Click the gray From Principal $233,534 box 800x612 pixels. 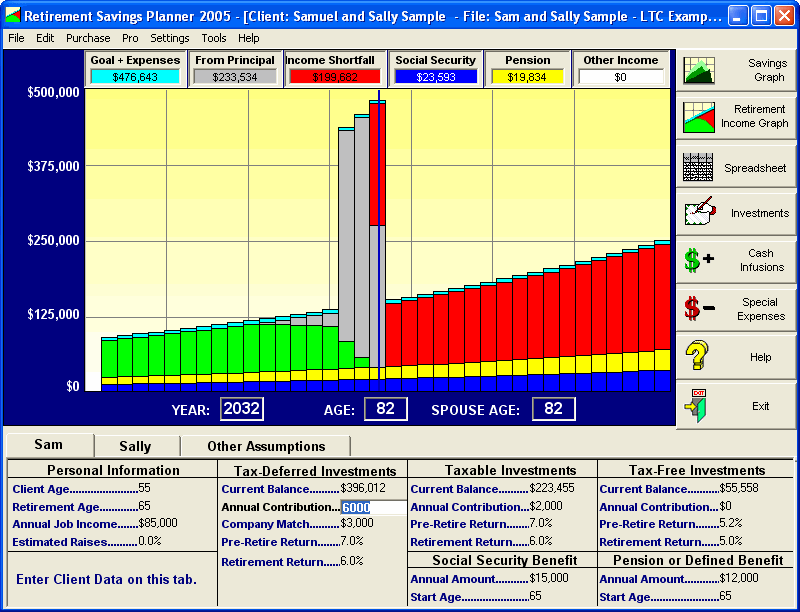click(x=235, y=77)
